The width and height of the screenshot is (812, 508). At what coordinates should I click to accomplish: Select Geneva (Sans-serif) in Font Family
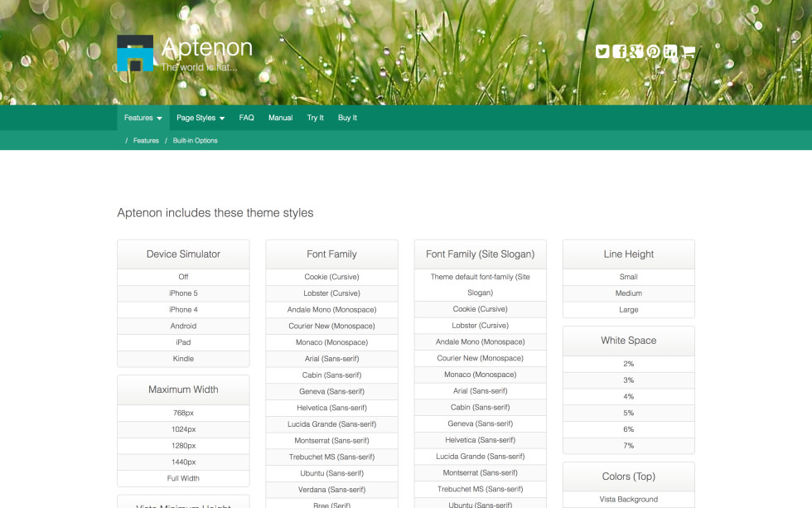pos(332,391)
